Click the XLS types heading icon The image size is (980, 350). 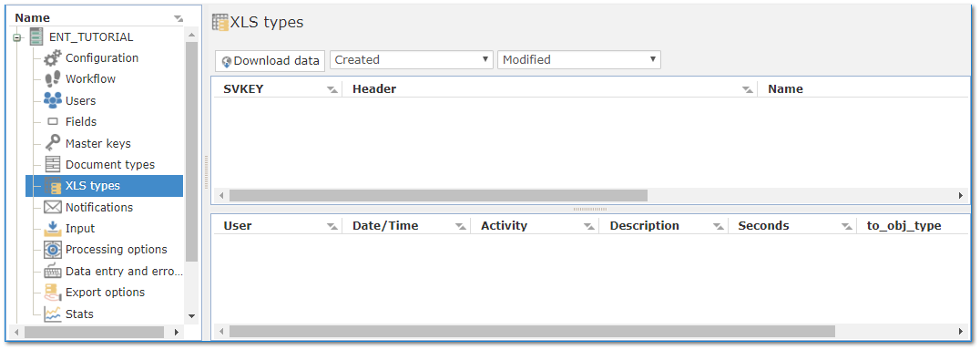(220, 22)
